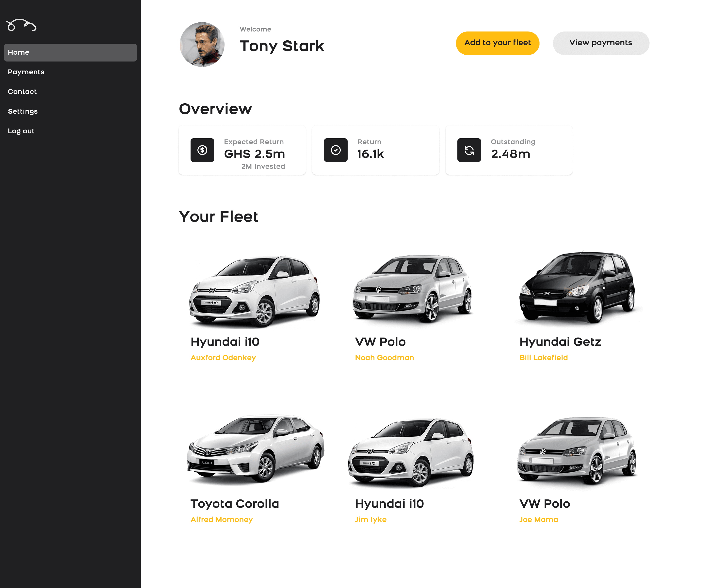Click the VW Polo title above Noah Goodman
The image size is (709, 588).
point(380,342)
